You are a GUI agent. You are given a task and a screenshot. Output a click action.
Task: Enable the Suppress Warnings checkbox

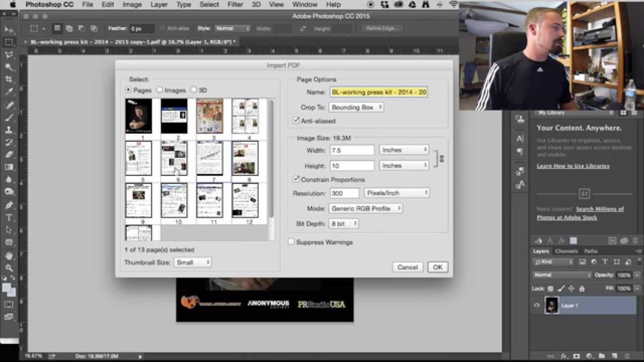[x=291, y=242]
